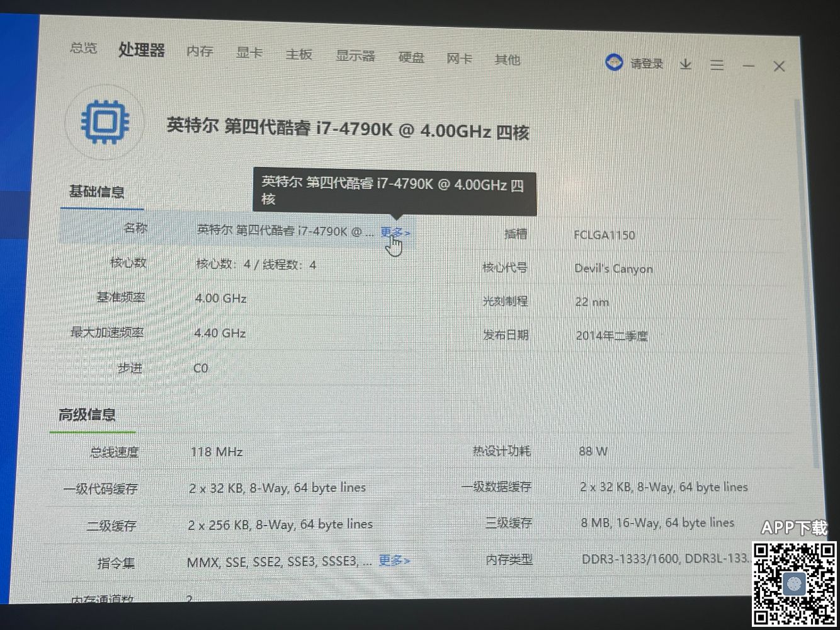This screenshot has width=840, height=630.
Task: Click the blue CPU chip icon
Action: [105, 122]
